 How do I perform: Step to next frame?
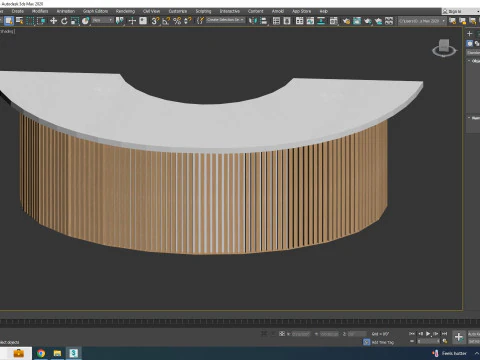click(436, 333)
